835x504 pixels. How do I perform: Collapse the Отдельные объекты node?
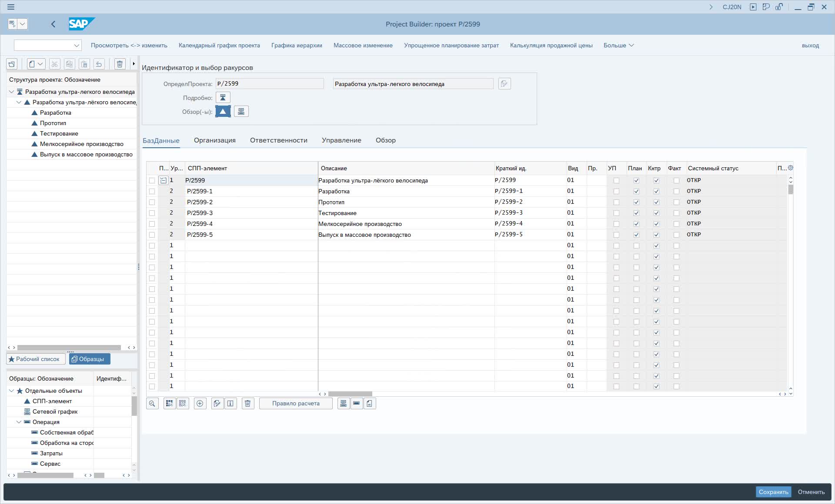pyautogui.click(x=11, y=391)
